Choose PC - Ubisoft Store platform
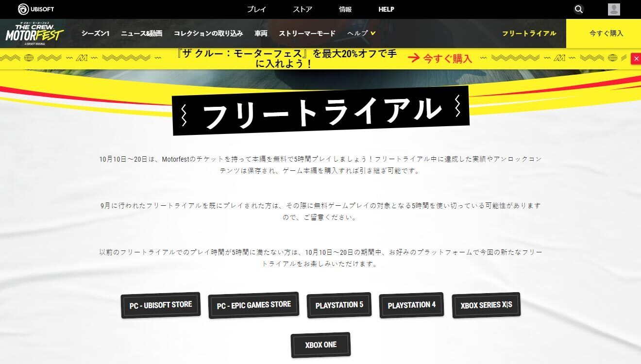This screenshot has height=364, width=641. (x=161, y=305)
